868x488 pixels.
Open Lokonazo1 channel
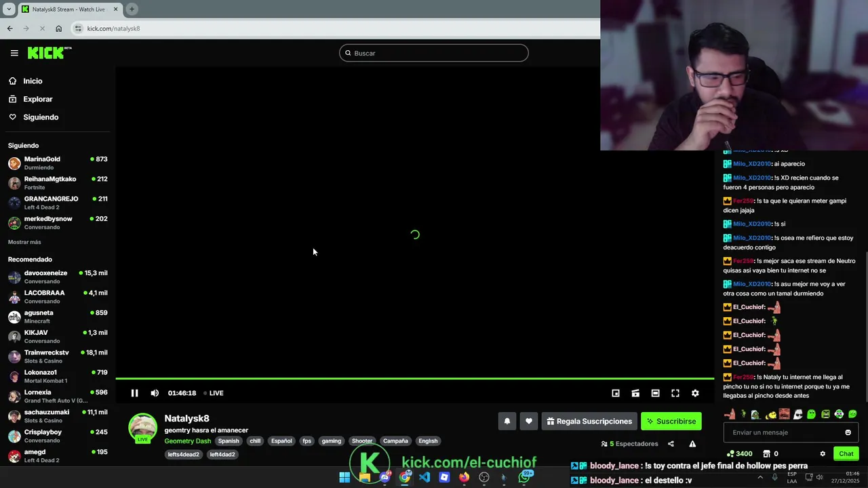pos(58,376)
